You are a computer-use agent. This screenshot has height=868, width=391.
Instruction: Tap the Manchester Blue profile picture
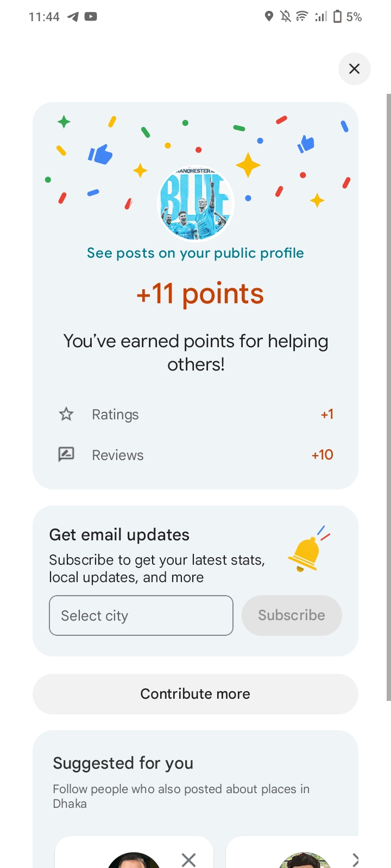[195, 203]
